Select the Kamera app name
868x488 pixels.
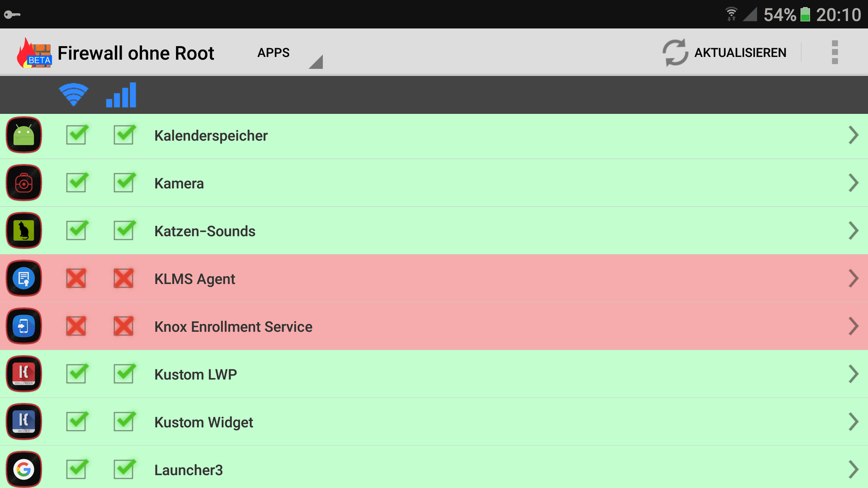pos(179,183)
